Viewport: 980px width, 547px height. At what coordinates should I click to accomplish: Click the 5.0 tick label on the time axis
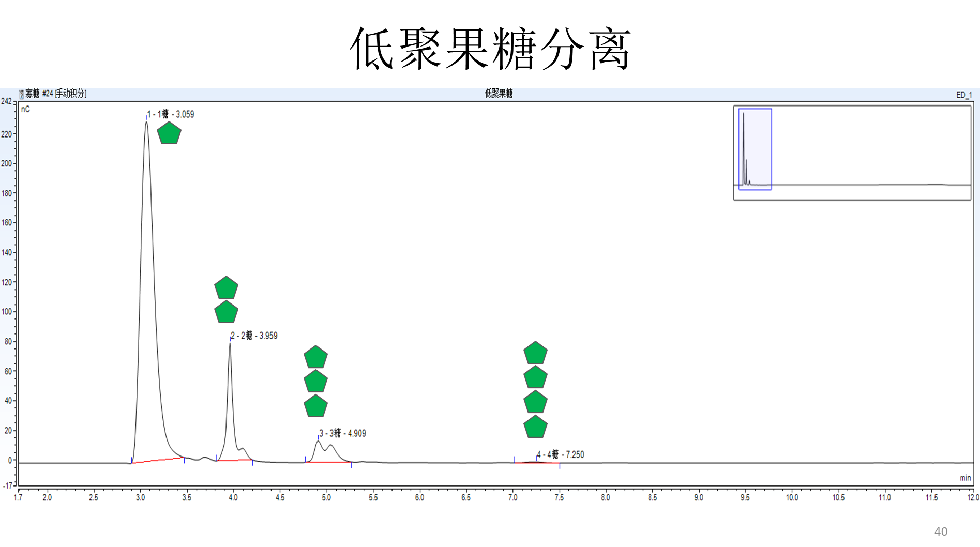coord(326,497)
